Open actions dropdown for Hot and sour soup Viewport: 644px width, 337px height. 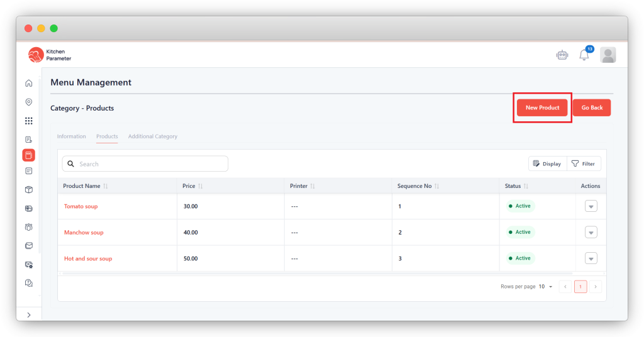tap(591, 258)
